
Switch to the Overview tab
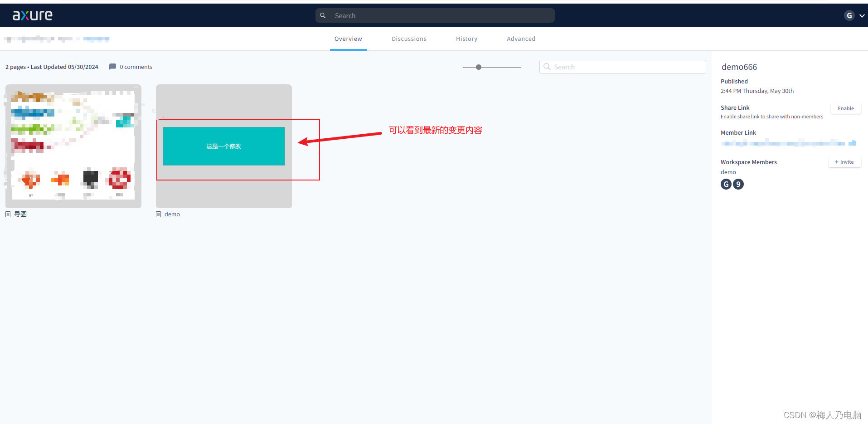click(348, 39)
